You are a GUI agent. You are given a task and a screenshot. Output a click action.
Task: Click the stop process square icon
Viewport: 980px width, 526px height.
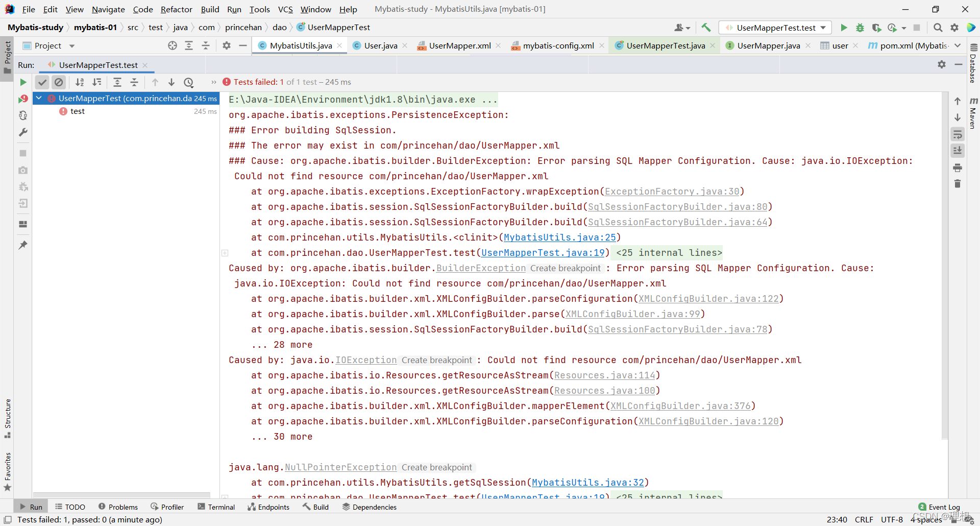(23, 153)
